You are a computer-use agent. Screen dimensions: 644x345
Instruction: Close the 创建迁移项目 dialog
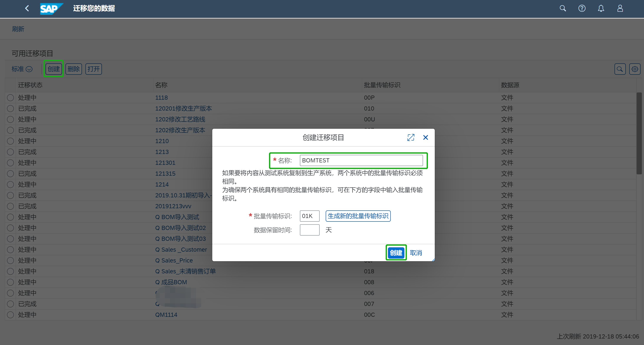pyautogui.click(x=425, y=137)
